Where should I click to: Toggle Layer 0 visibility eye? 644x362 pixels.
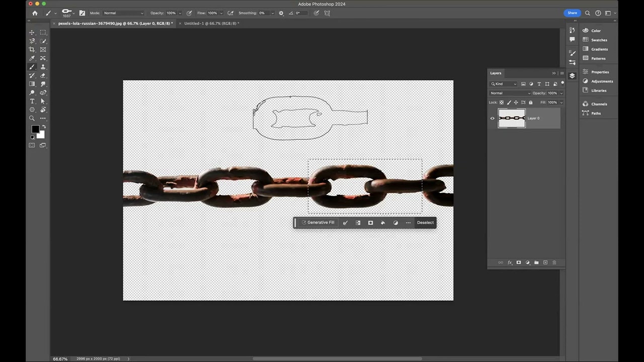click(493, 119)
